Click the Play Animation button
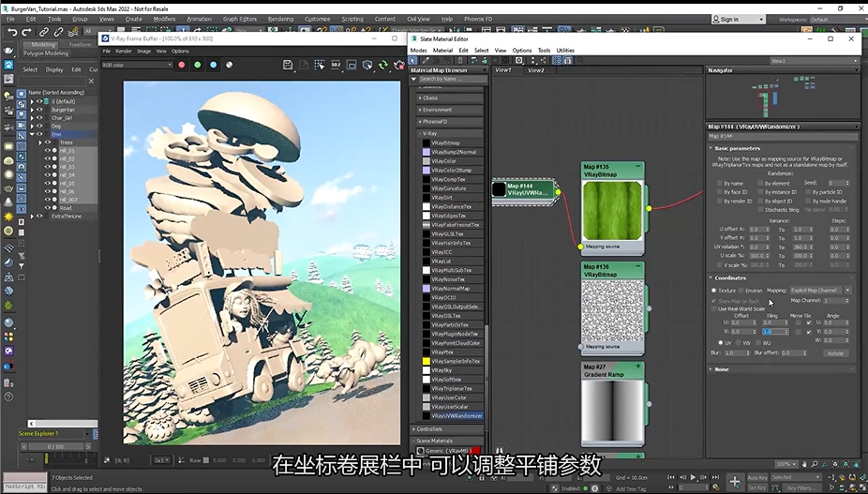Screen dimensions: 868x494 click(693, 477)
